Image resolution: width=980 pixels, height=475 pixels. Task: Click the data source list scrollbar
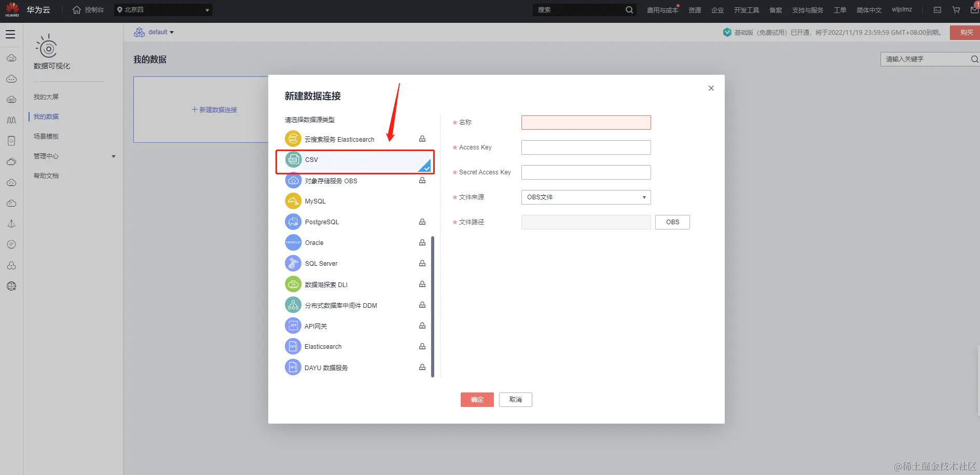coord(432,307)
